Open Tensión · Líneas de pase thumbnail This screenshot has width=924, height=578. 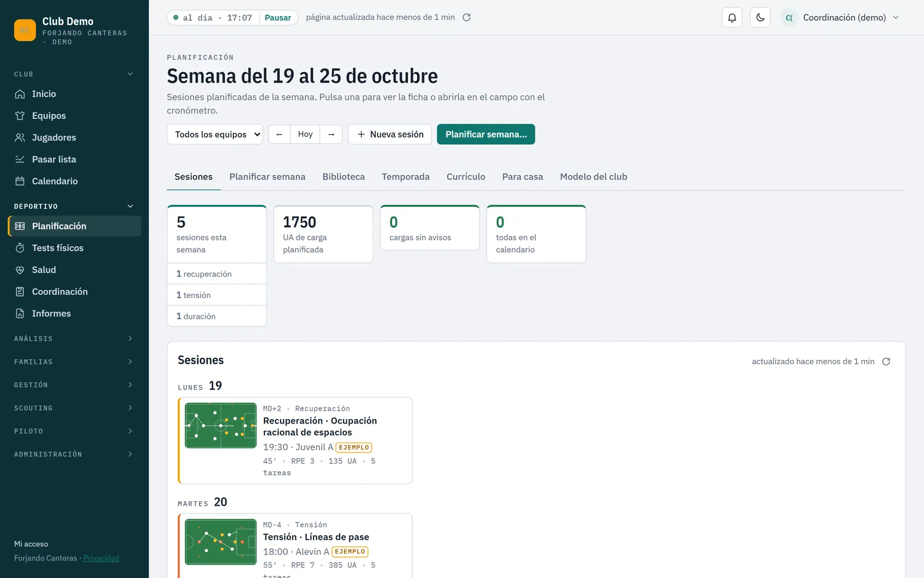click(x=221, y=542)
